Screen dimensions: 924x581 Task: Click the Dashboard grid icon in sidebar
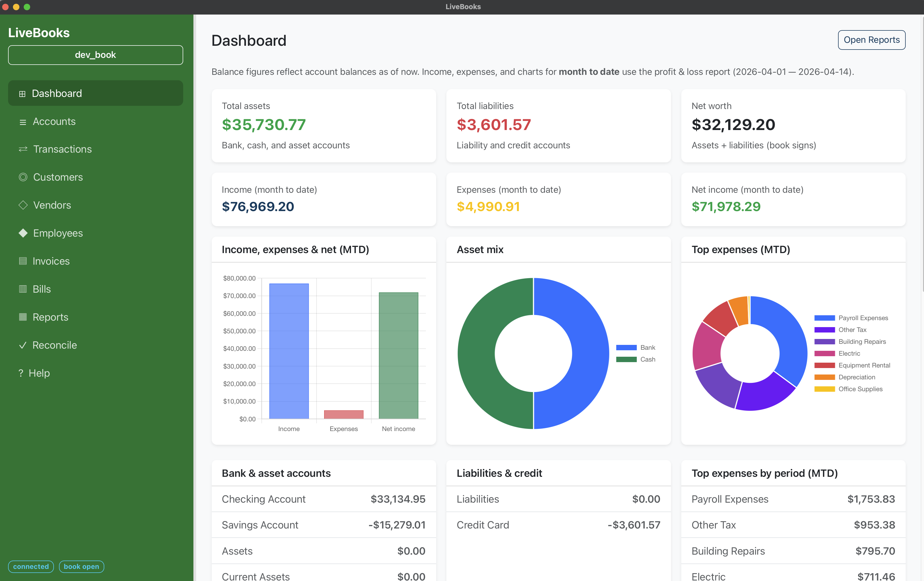click(x=22, y=94)
